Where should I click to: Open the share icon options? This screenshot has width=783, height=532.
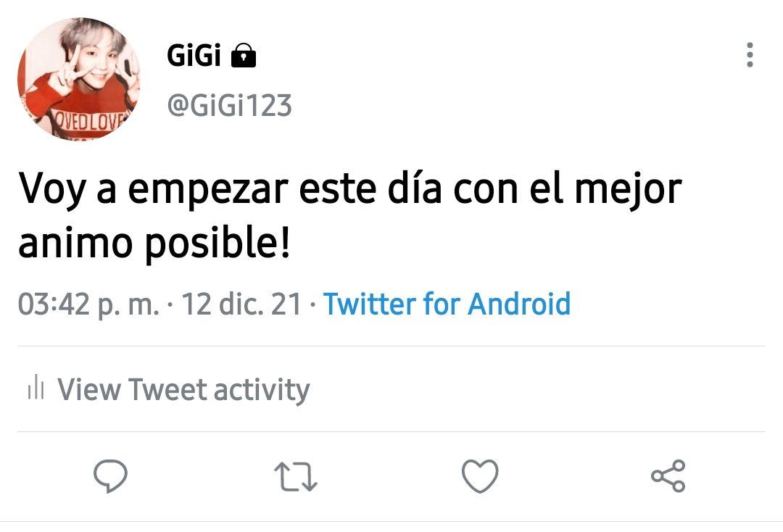tap(668, 476)
